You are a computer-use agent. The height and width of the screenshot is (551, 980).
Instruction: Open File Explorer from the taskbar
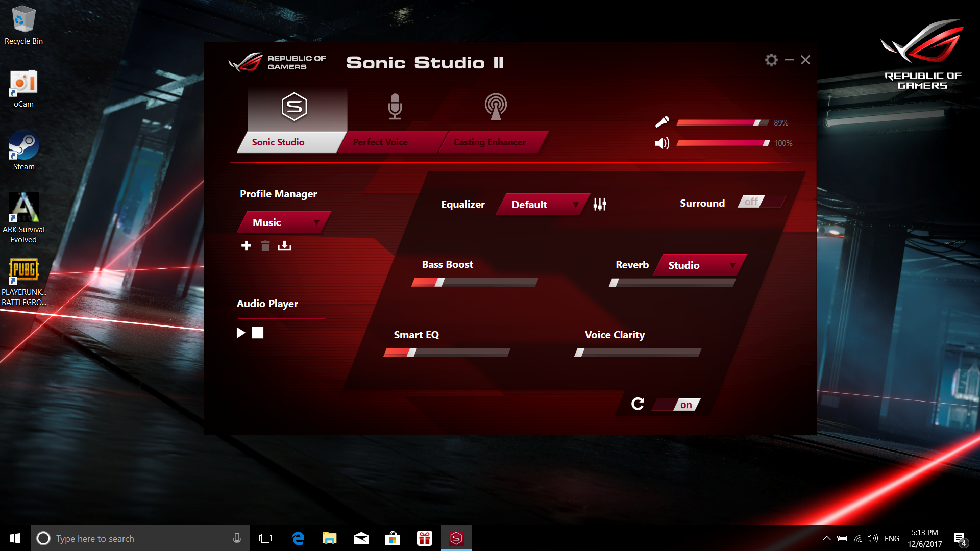pyautogui.click(x=329, y=538)
